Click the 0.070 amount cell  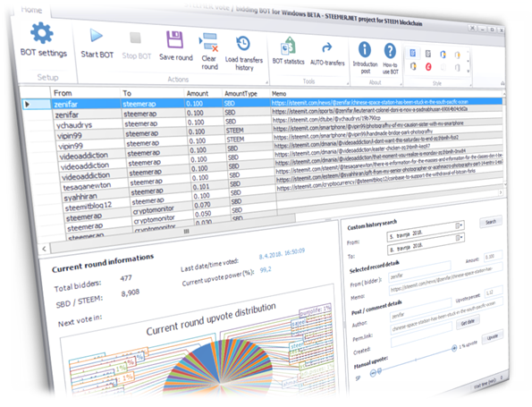tap(202, 205)
